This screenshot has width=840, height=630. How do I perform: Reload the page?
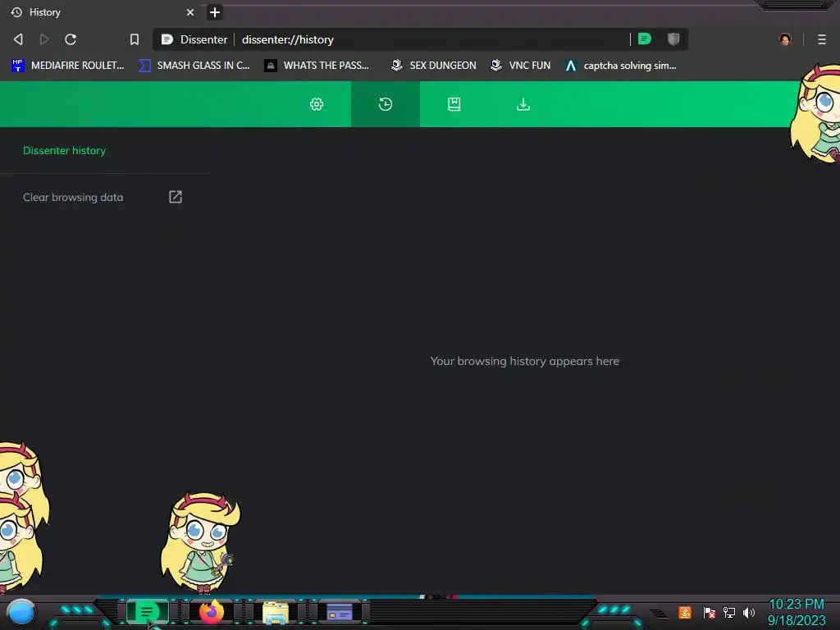click(x=71, y=39)
